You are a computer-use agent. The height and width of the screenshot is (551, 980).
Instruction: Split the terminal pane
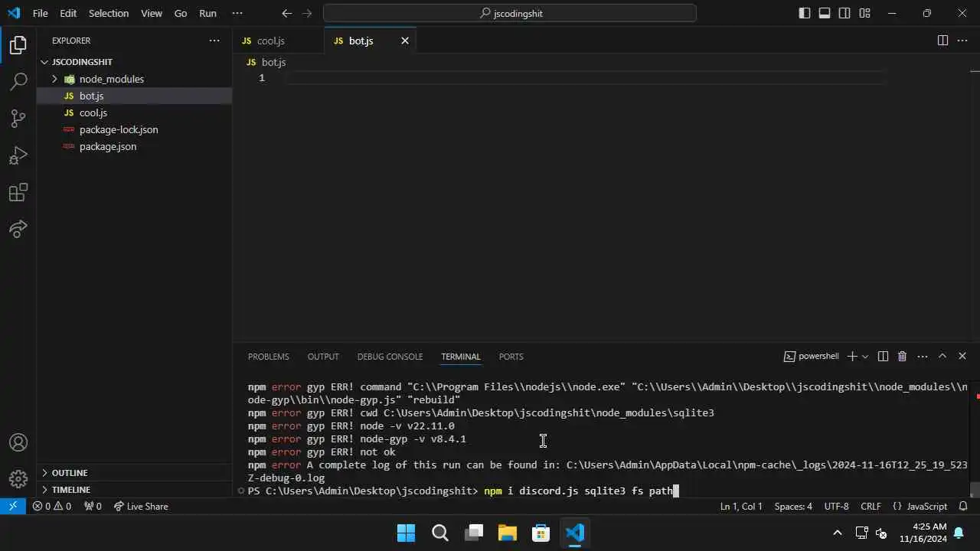click(883, 357)
